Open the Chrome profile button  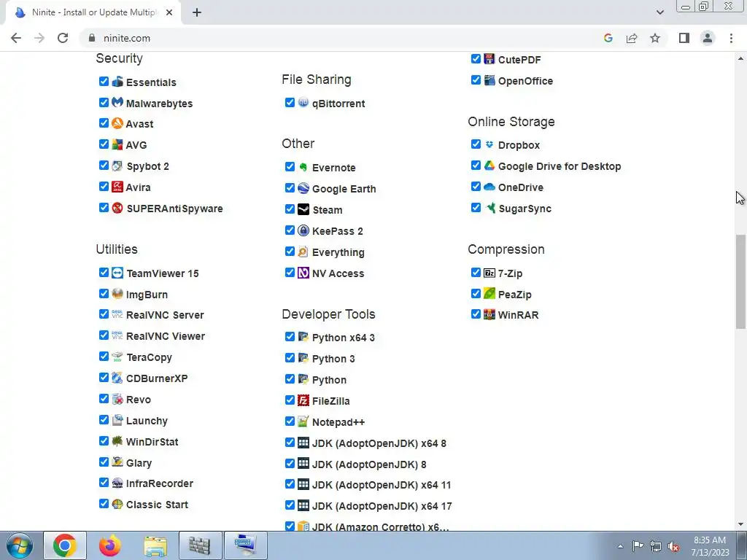click(708, 38)
